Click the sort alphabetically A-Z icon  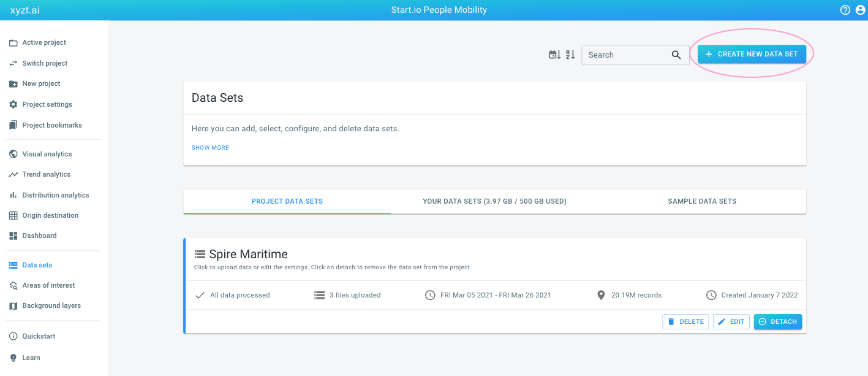coord(570,55)
